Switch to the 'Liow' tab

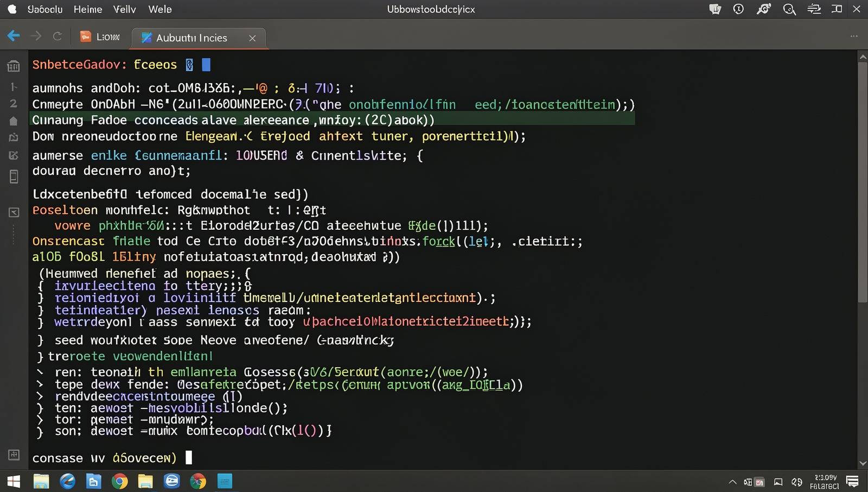click(x=100, y=37)
